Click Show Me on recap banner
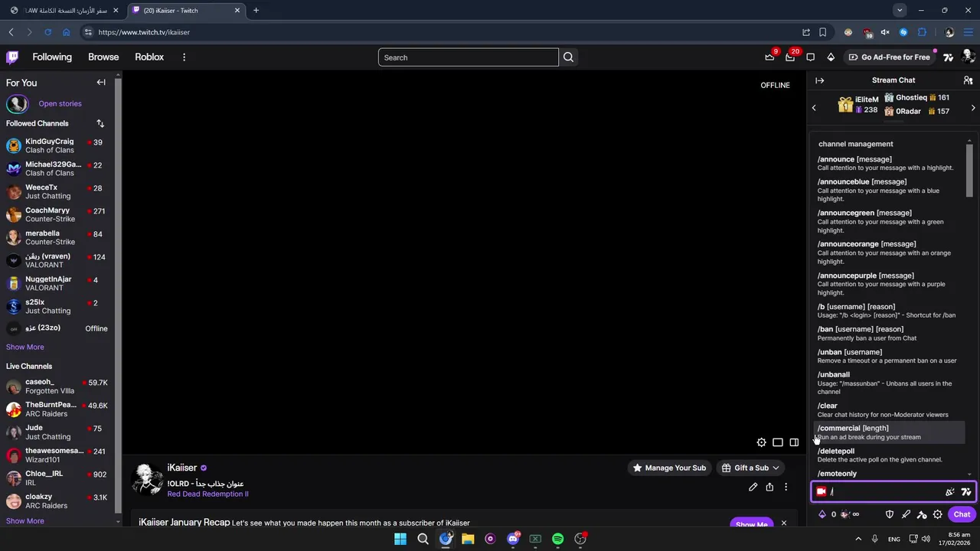980x551 pixels. [x=751, y=524]
